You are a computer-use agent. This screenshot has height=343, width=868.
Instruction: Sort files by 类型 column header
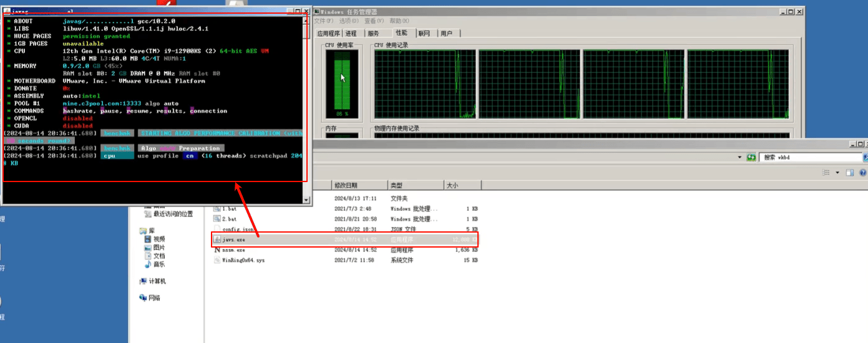click(x=416, y=185)
